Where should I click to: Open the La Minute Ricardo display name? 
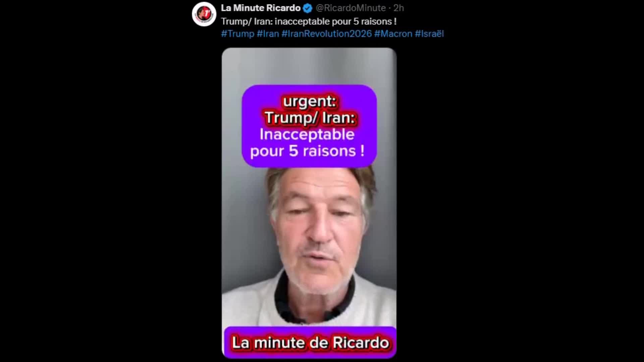(x=261, y=8)
